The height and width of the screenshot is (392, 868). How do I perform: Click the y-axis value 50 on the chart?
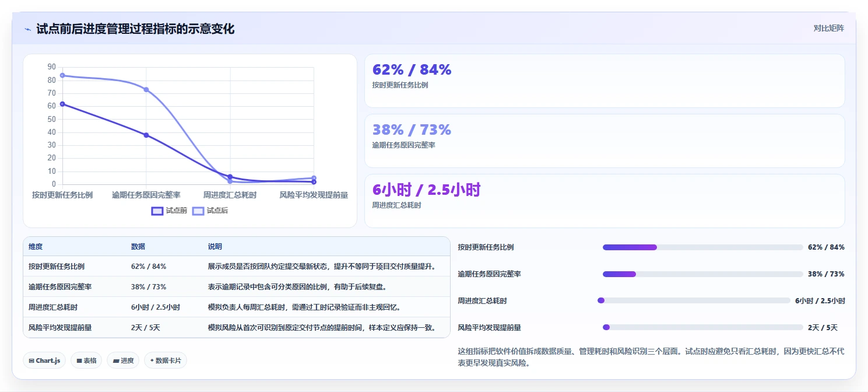(x=52, y=119)
